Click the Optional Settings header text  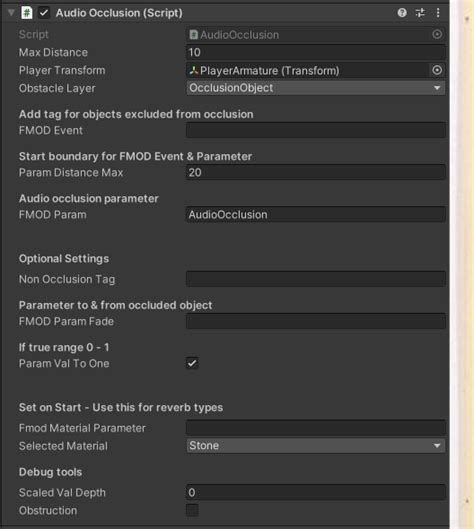64,258
